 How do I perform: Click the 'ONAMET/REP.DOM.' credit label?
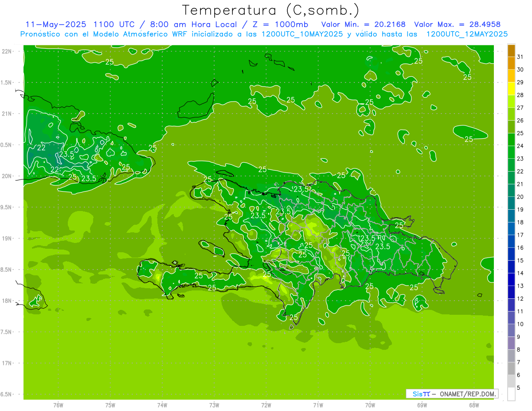[468, 394]
